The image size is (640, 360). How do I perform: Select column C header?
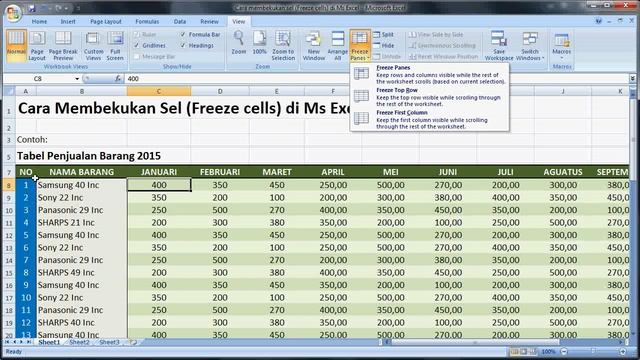(x=159, y=91)
